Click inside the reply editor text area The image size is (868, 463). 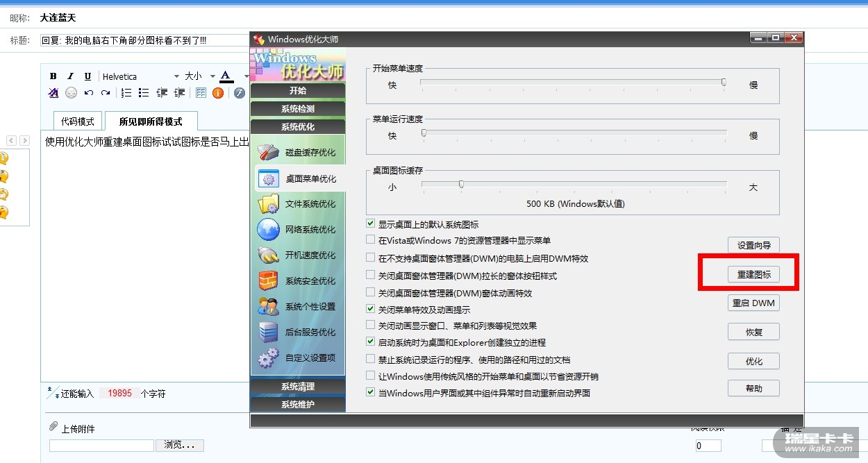click(x=146, y=257)
